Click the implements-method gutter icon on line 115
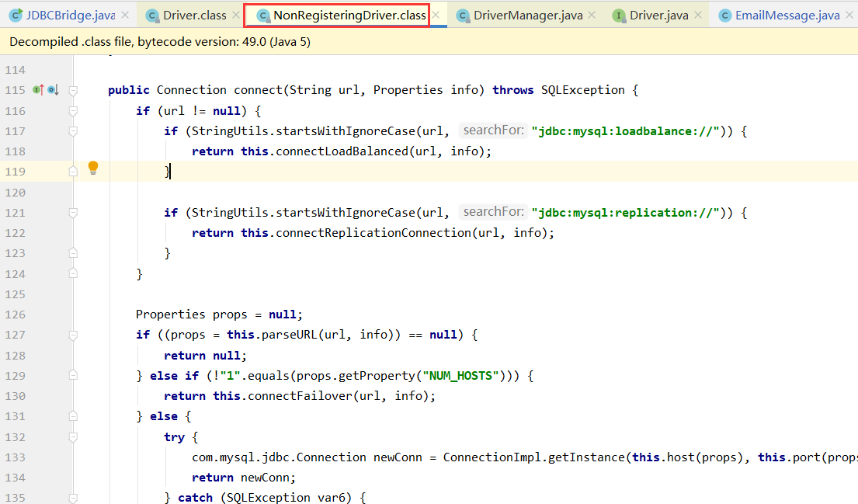This screenshot has height=504, width=858. click(38, 90)
